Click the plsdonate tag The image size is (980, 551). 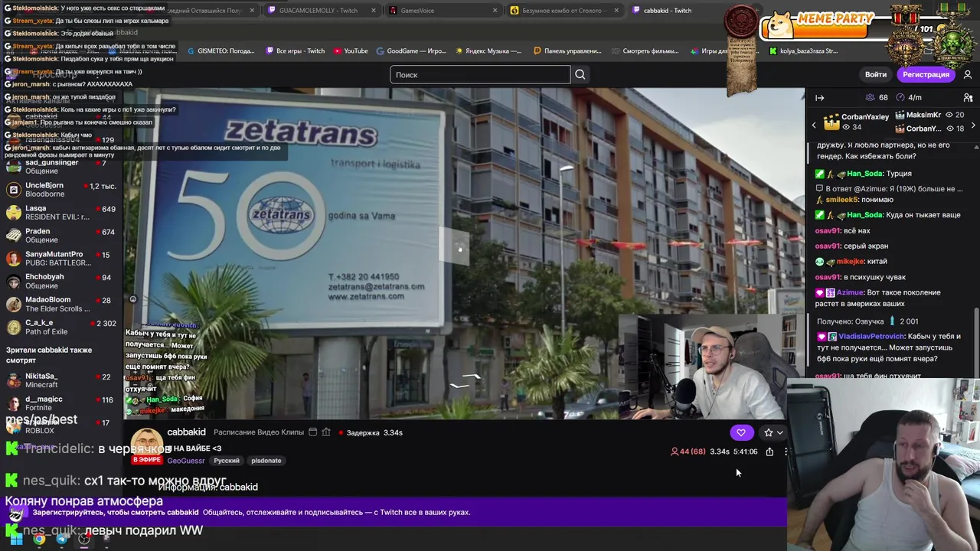266,461
